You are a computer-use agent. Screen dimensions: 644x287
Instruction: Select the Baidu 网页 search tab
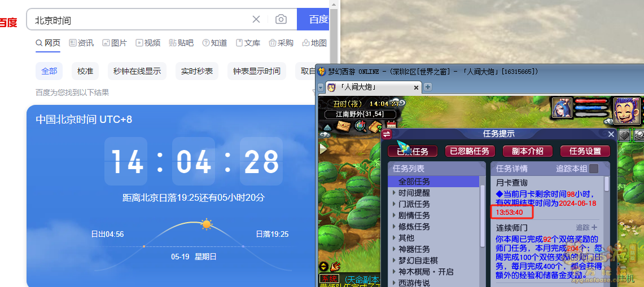pyautogui.click(x=48, y=43)
